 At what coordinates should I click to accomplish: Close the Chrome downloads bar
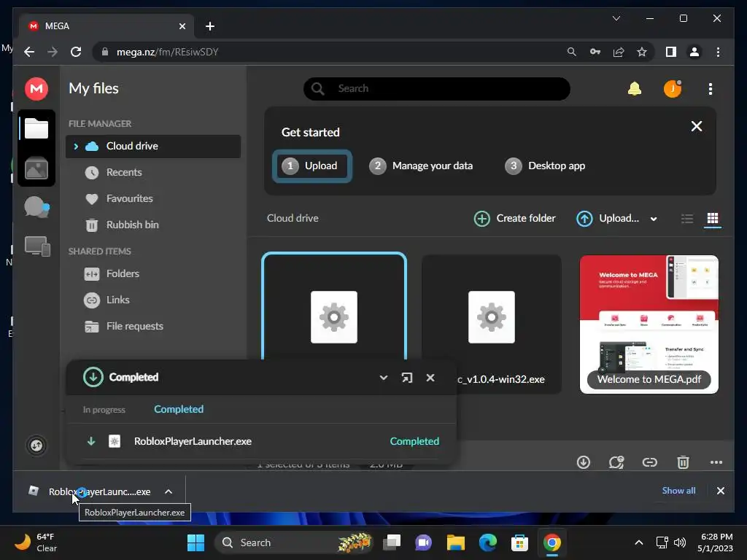pos(720,491)
